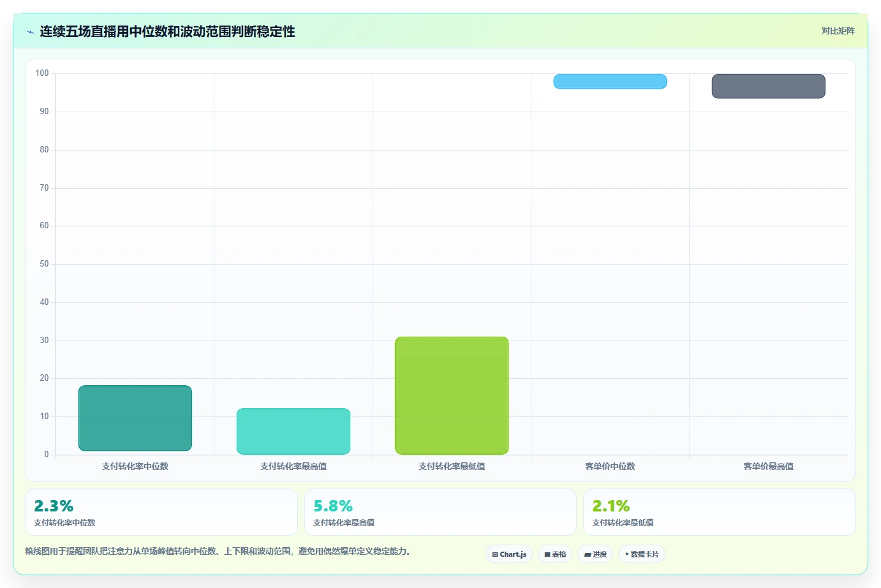Open the 2.3% 支付转化率中位数 card
The image size is (881, 588).
(x=161, y=512)
